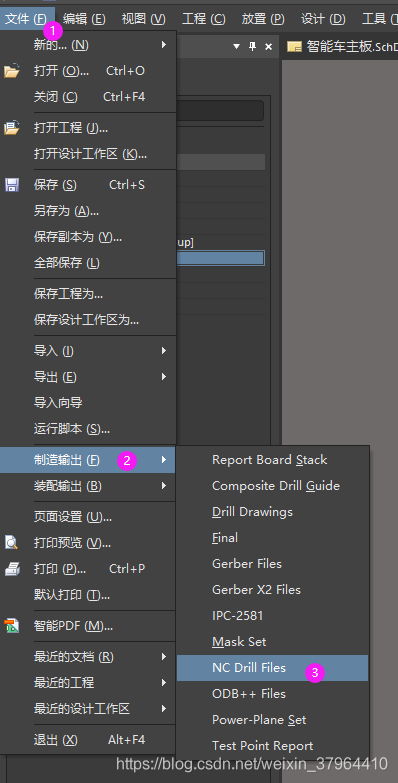398x783 pixels.
Task: Choose 另存为 (A)... entry
Action: tap(88, 211)
